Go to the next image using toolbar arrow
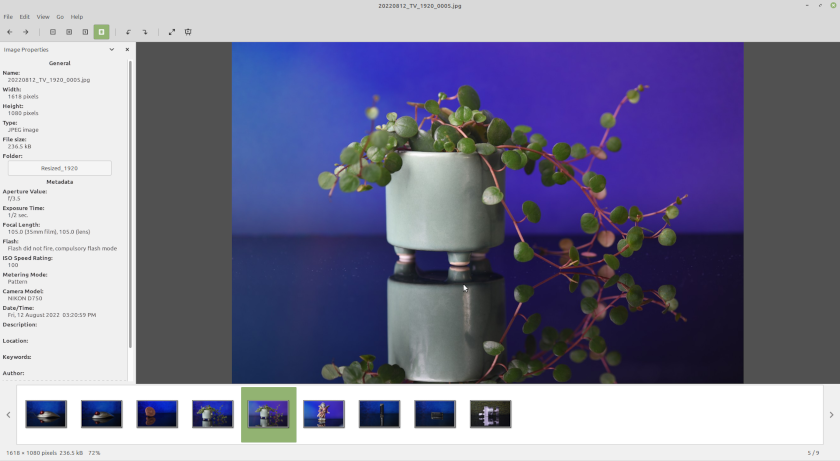Viewport: 840px width, 461px height. 26,32
